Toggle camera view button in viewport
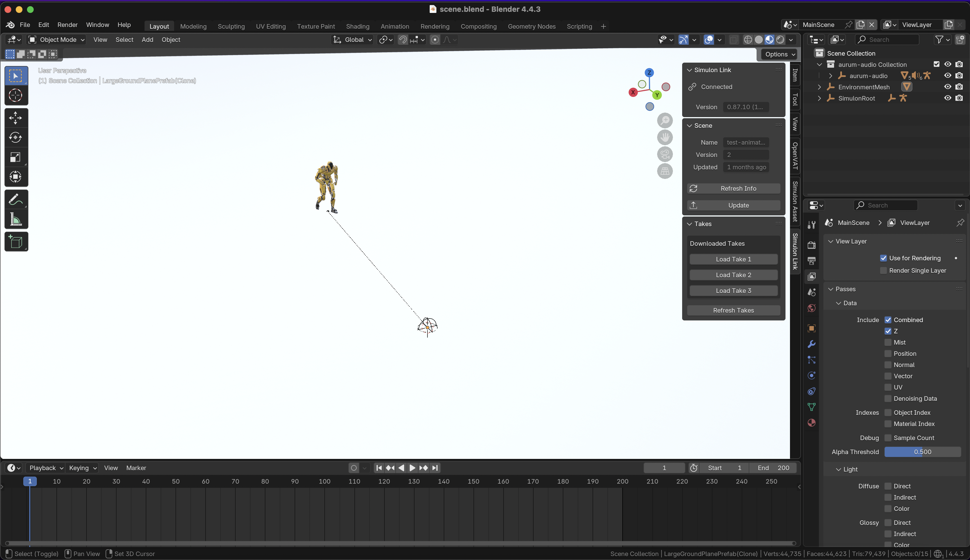This screenshot has height=560, width=970. 665,154
